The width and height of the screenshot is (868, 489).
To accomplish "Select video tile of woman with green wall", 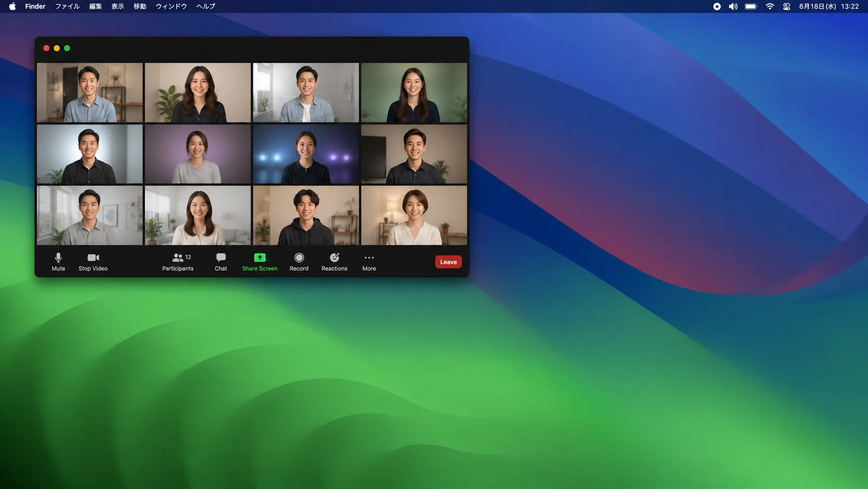I will tap(414, 92).
